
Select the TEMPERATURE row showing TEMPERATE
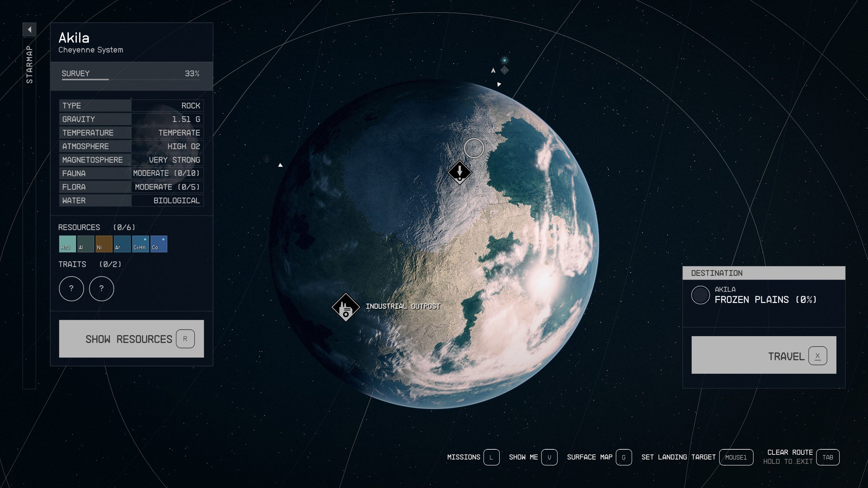point(131,133)
